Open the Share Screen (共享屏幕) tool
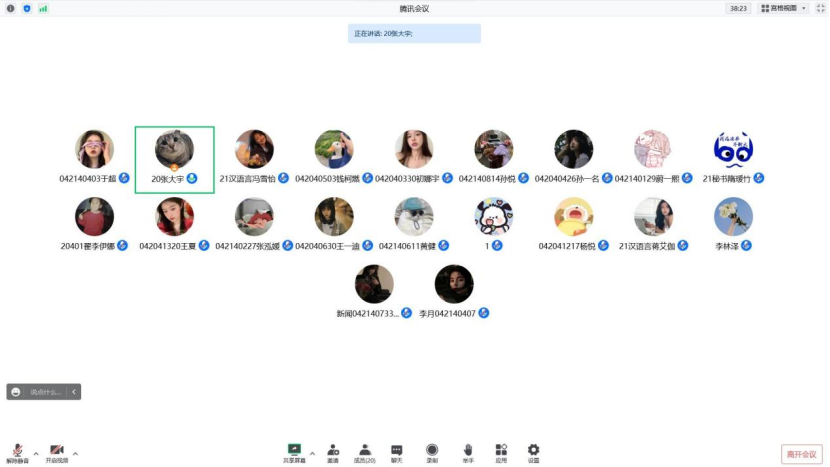Image resolution: width=830 pixels, height=467 pixels. (294, 452)
